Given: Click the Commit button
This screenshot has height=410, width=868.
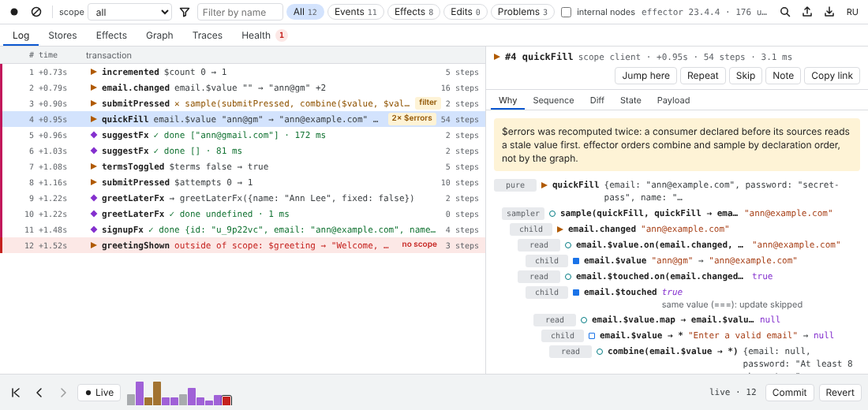Looking at the screenshot, I should [x=789, y=393].
